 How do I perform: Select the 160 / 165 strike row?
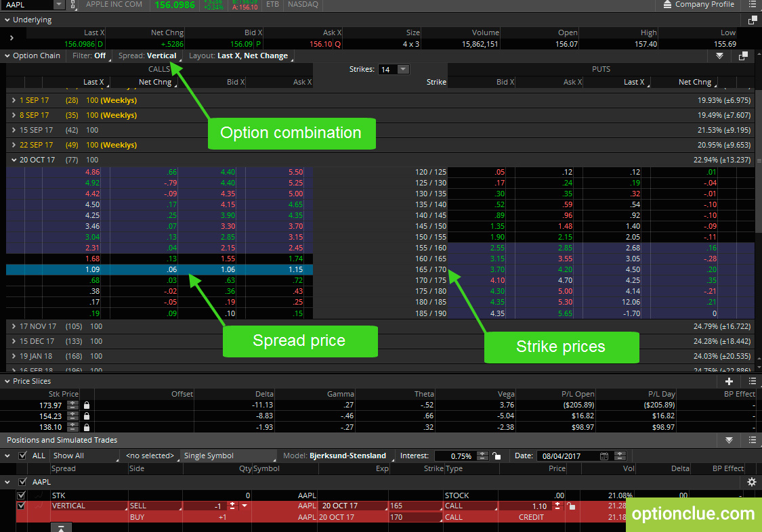(x=380, y=259)
